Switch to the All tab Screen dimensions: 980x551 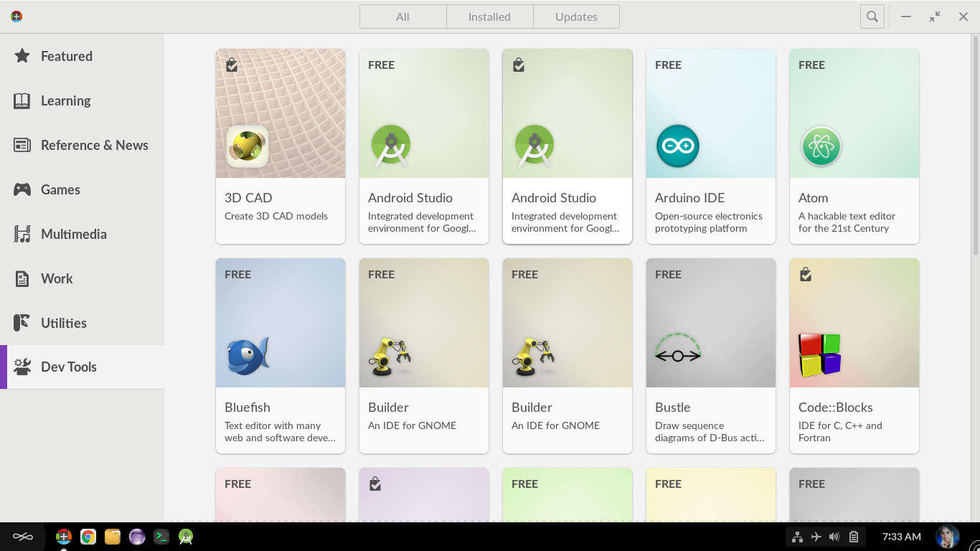tap(402, 17)
